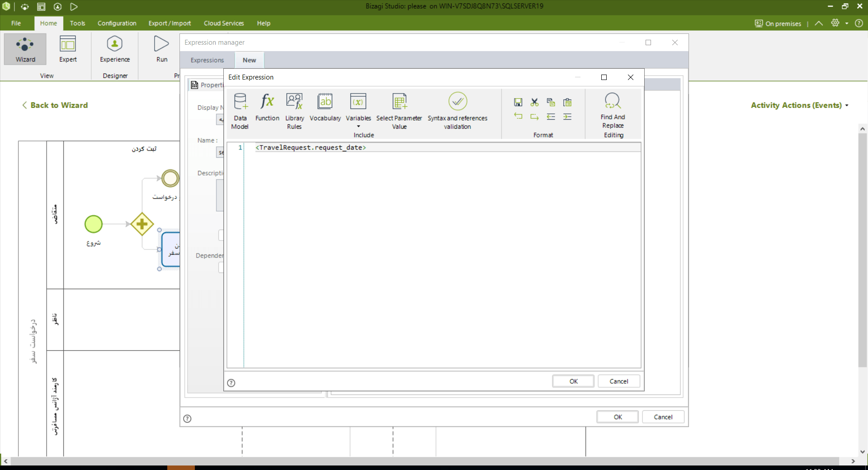Click the Cut scissors icon
The width and height of the screenshot is (868, 470).
point(534,102)
